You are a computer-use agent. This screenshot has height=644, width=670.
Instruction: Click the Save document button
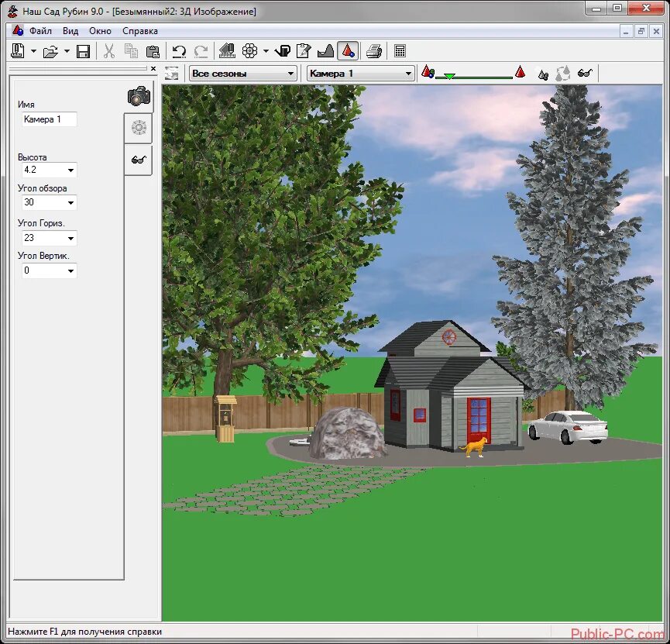[x=82, y=50]
